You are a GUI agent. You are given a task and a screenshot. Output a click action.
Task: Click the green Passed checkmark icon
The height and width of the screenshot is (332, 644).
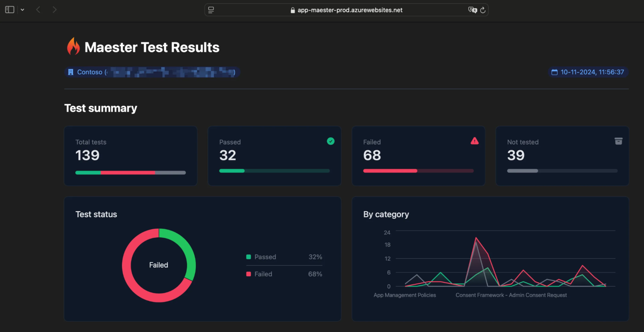click(331, 141)
